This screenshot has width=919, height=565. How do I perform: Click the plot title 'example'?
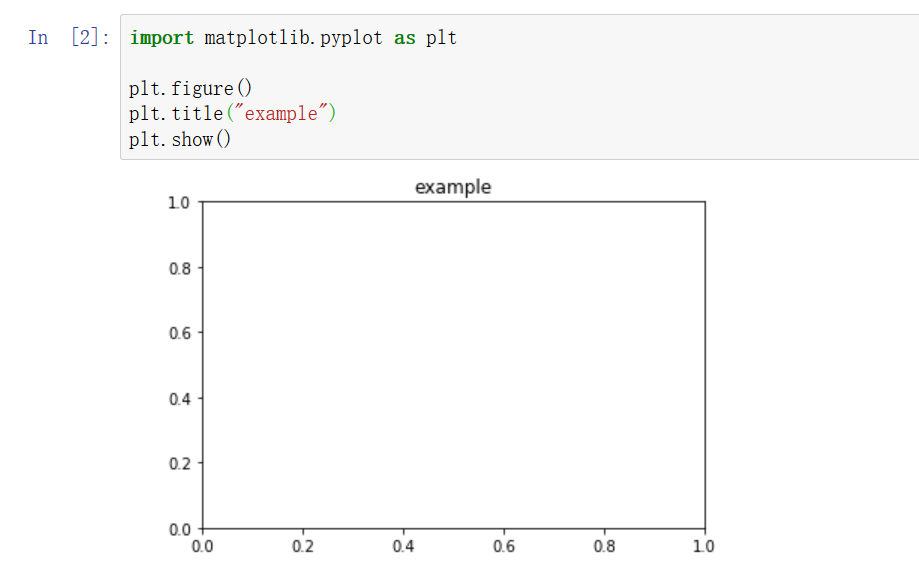tap(453, 187)
